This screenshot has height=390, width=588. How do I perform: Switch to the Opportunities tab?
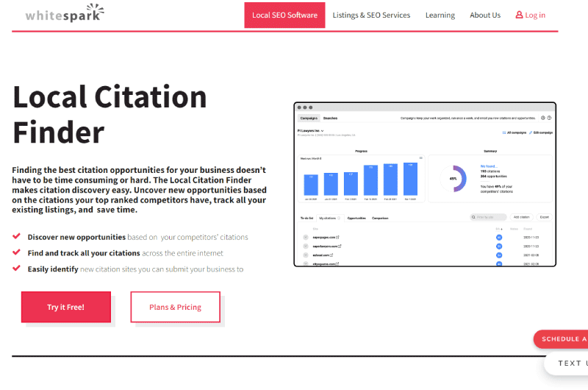pos(356,218)
